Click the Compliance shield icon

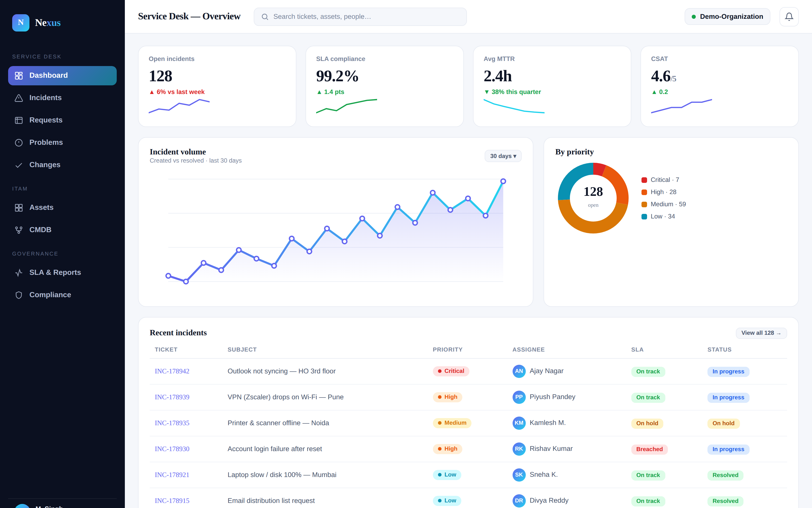[x=19, y=295]
